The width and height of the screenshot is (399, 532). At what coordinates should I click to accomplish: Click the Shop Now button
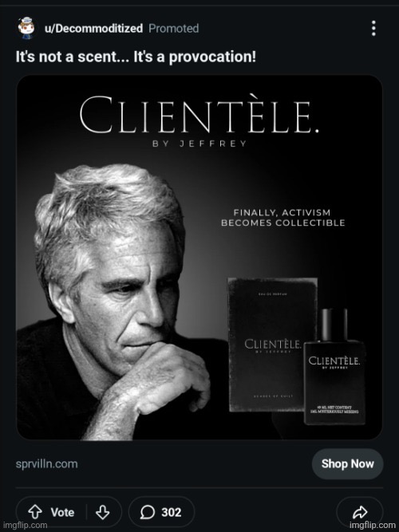click(x=347, y=463)
